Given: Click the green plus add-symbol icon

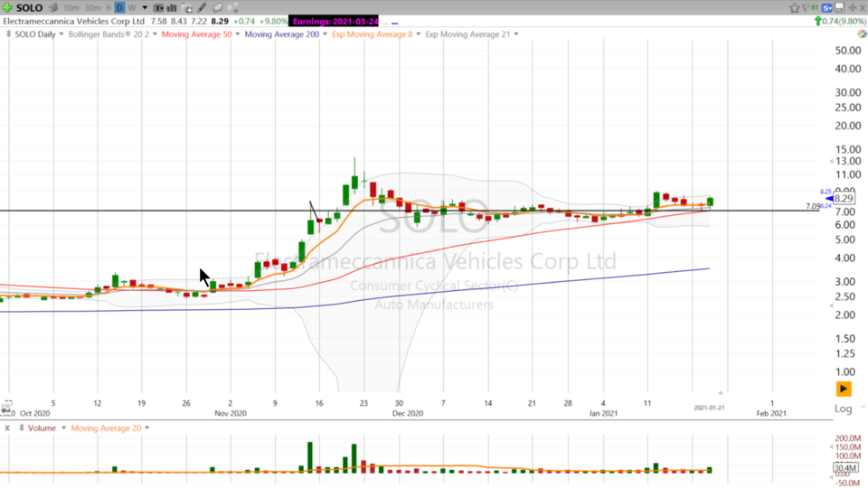Looking at the screenshot, I should click(7, 8).
